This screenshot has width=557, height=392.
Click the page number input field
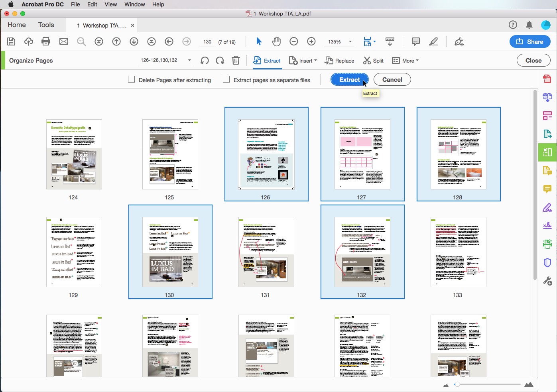pos(207,41)
